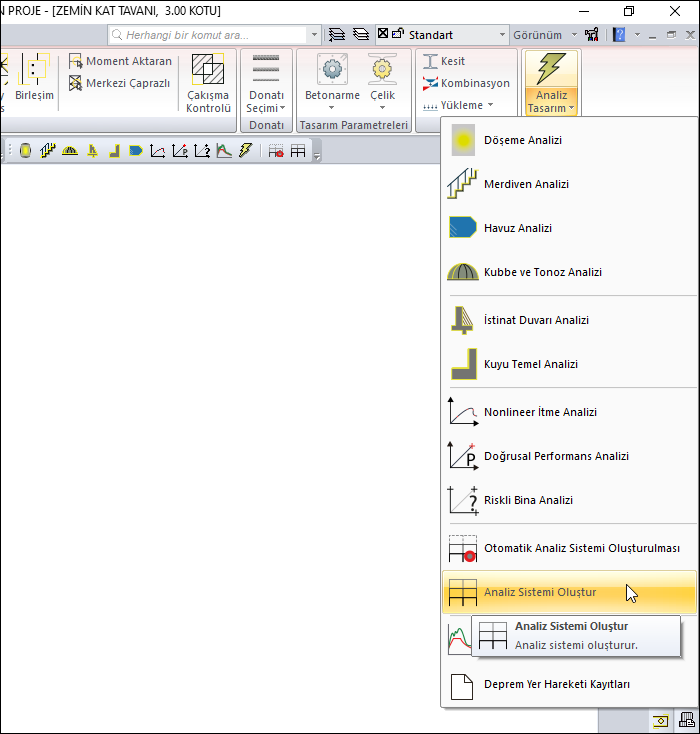Click lightning analysis icon in small toolbar
Image resolution: width=700 pixels, height=734 pixels.
click(246, 151)
